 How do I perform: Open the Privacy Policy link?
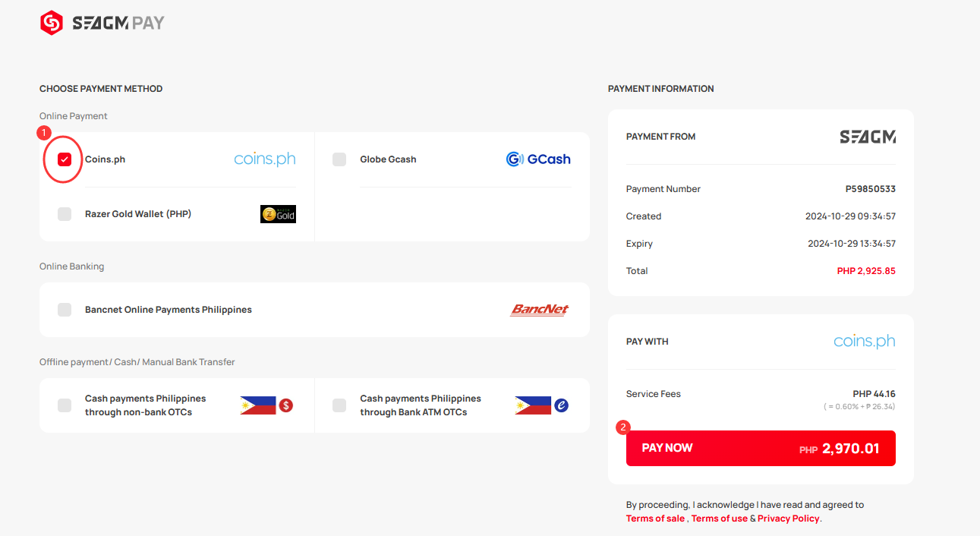click(789, 519)
